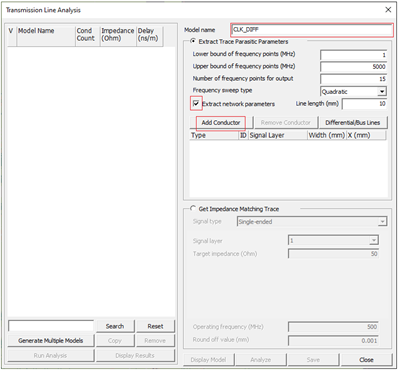Click the Impedance (Ohm) column header
Image resolution: width=398 pixels, height=371 pixels.
click(x=118, y=35)
